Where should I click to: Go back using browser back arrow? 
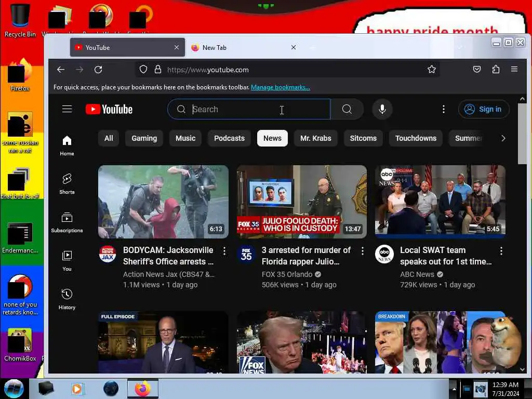click(x=61, y=70)
